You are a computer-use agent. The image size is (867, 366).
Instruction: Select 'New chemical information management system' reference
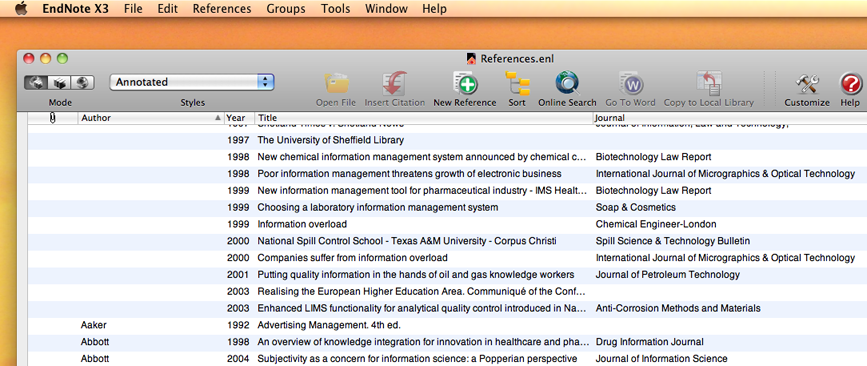point(447,157)
